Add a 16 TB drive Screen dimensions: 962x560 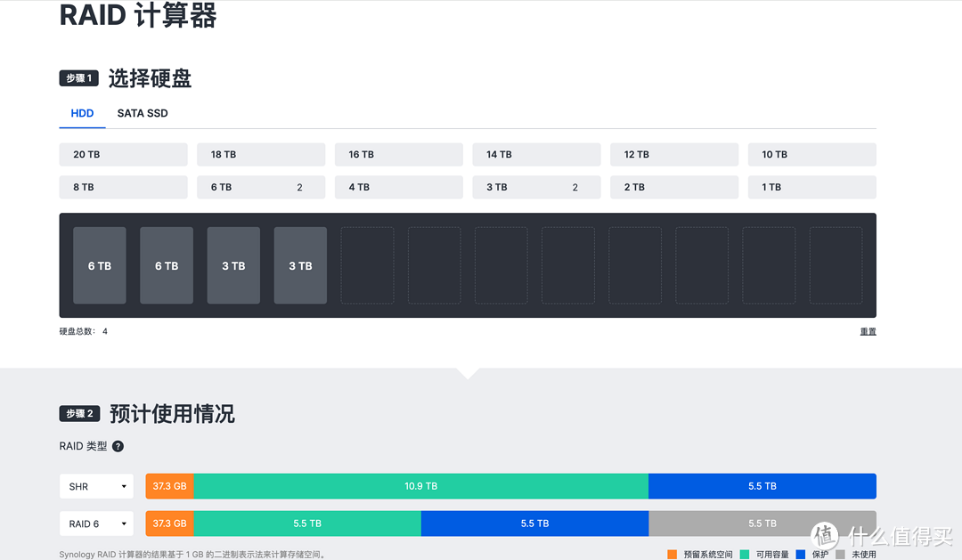click(x=398, y=154)
